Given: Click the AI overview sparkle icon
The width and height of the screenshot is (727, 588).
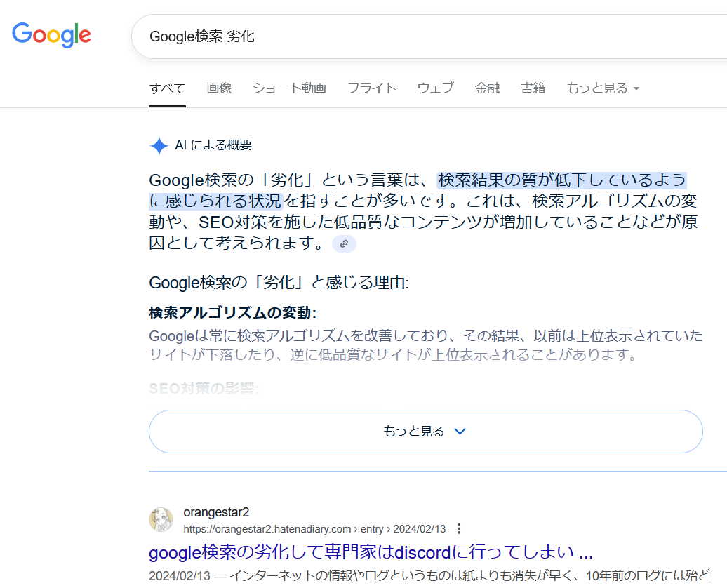Looking at the screenshot, I should (x=159, y=146).
